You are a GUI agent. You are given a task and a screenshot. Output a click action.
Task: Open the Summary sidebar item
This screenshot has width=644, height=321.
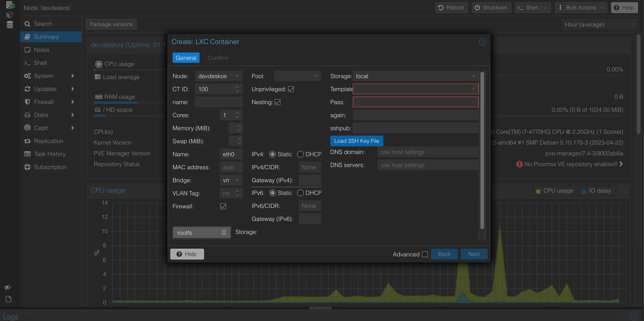(51, 37)
